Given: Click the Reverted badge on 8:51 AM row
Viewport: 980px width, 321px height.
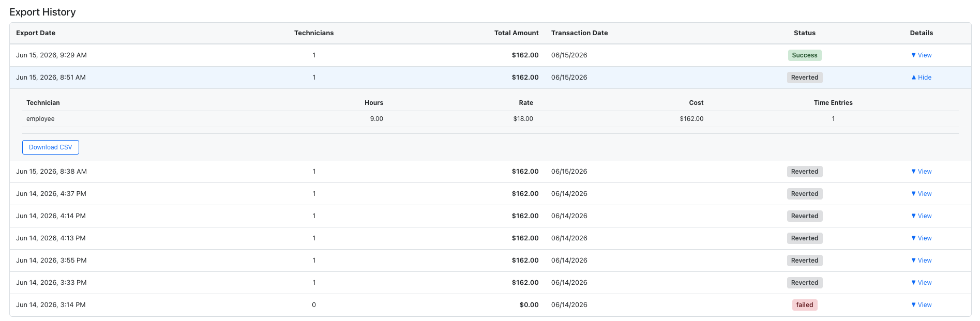Looking at the screenshot, I should coord(805,78).
